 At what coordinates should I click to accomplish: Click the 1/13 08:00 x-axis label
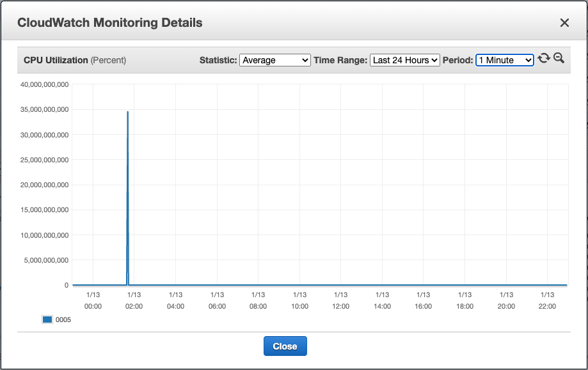[x=258, y=300]
